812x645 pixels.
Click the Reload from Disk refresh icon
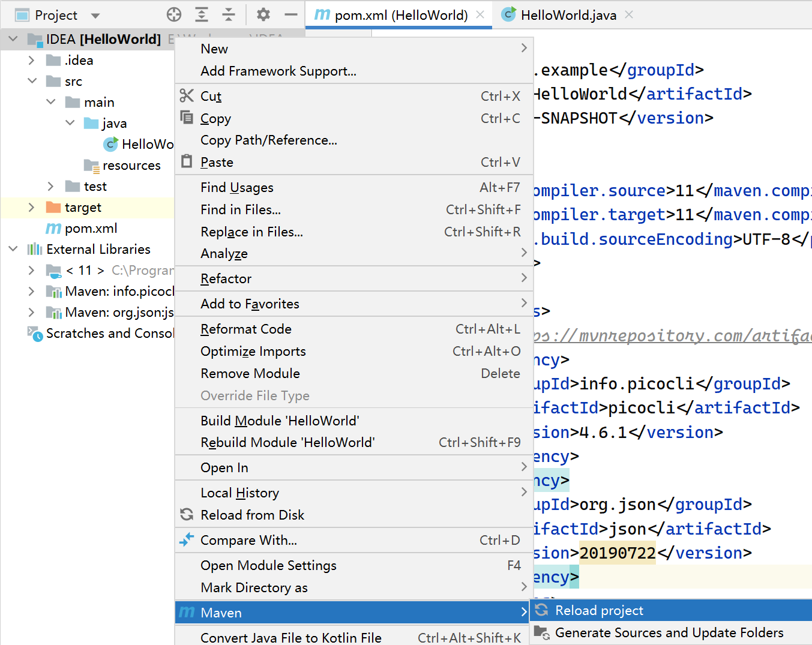[x=187, y=514]
